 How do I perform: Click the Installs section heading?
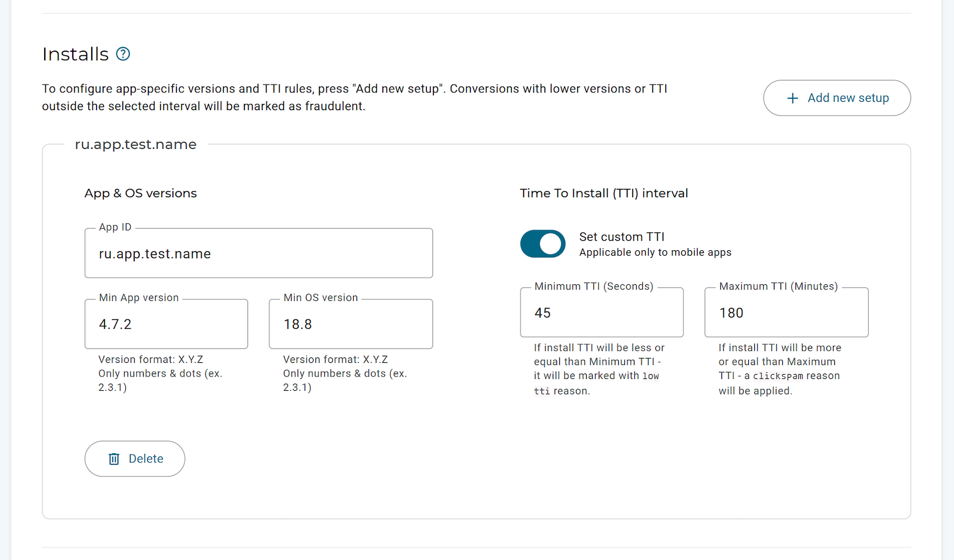pyautogui.click(x=76, y=54)
